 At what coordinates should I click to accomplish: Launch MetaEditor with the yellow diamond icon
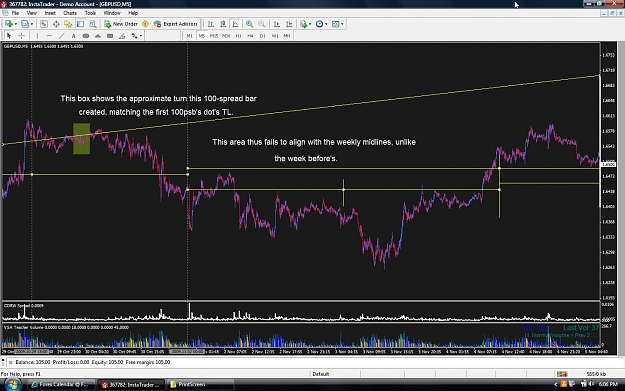click(x=145, y=24)
